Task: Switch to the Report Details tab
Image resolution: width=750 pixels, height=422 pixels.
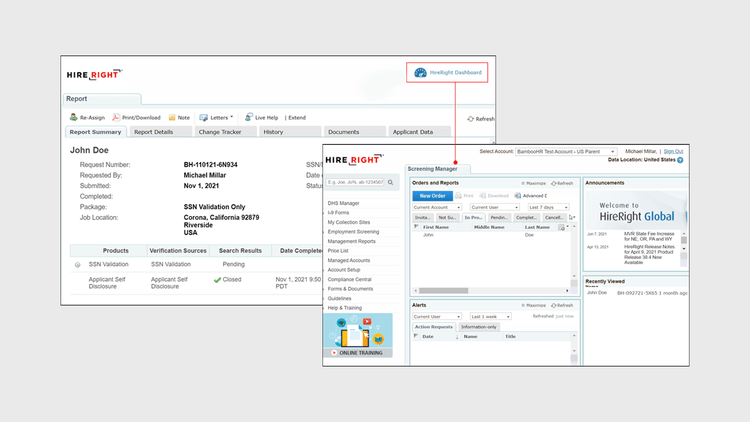Action: click(161, 132)
